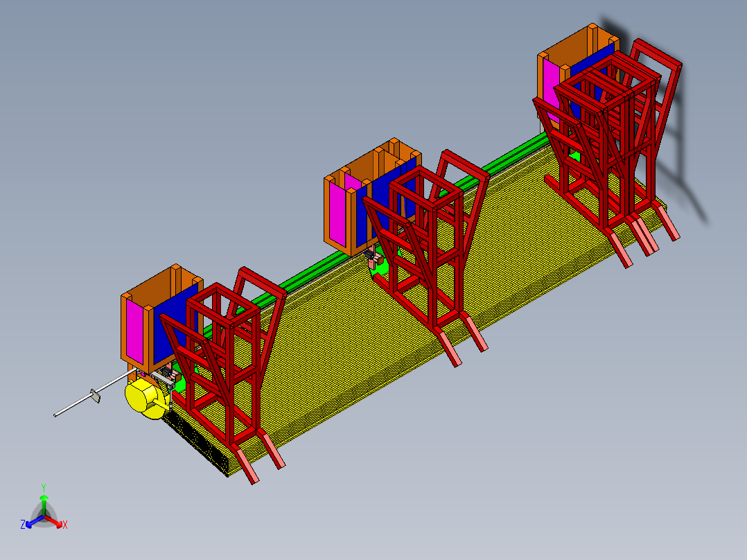This screenshot has height=560, width=747.
Task: Click the green Y axis of the orientation triad
Action: [44, 502]
